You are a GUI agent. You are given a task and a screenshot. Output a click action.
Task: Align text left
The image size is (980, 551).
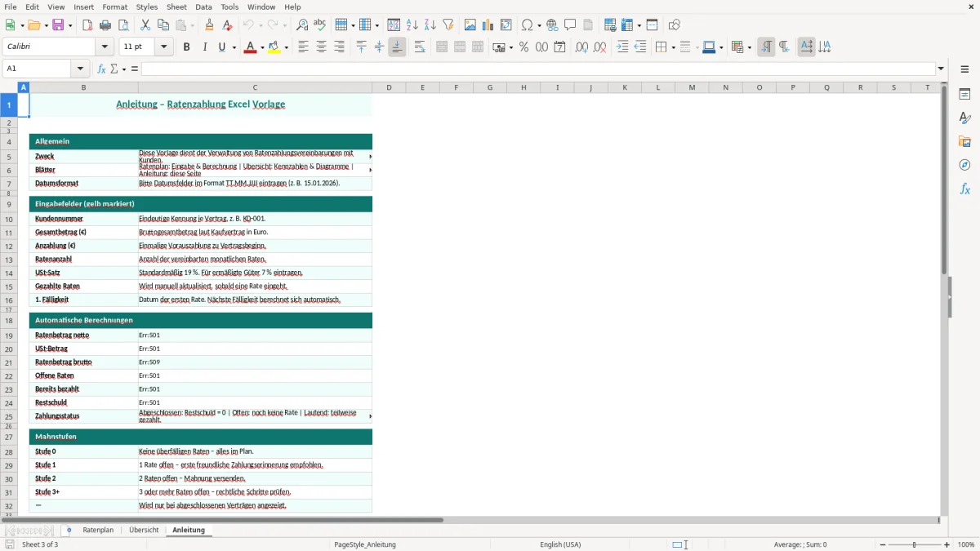pyautogui.click(x=303, y=47)
